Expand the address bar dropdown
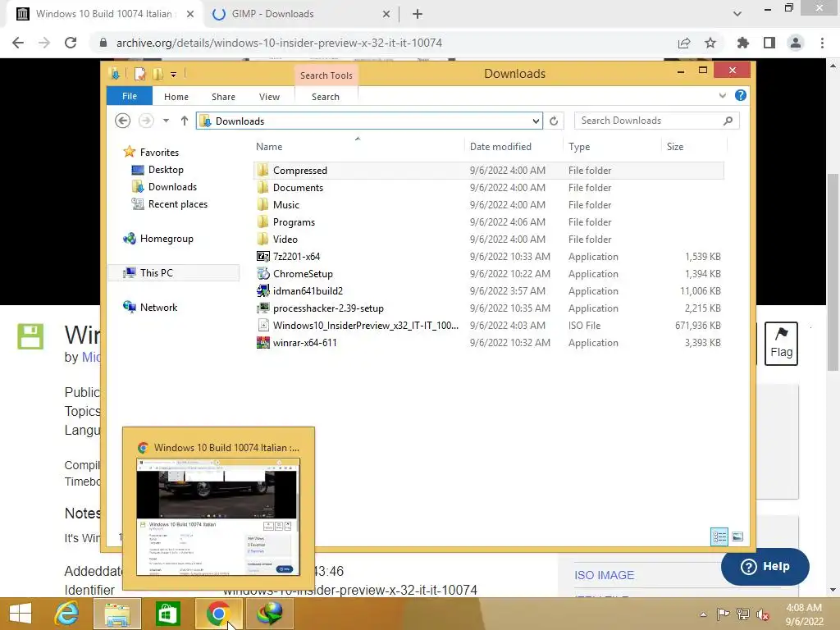Viewport: 840px width, 630px height. click(x=536, y=121)
